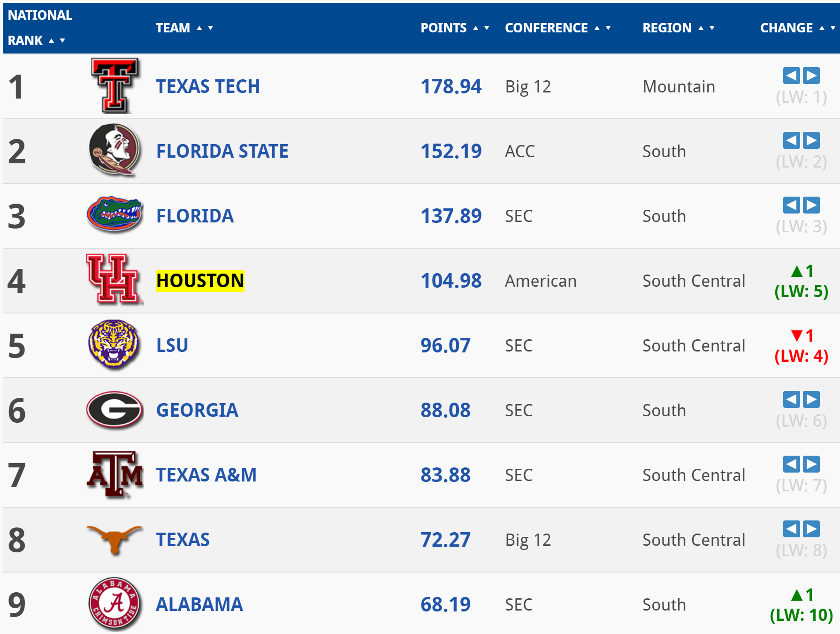Click the Florida State Seminoles logo
The image size is (840, 634).
point(115,150)
